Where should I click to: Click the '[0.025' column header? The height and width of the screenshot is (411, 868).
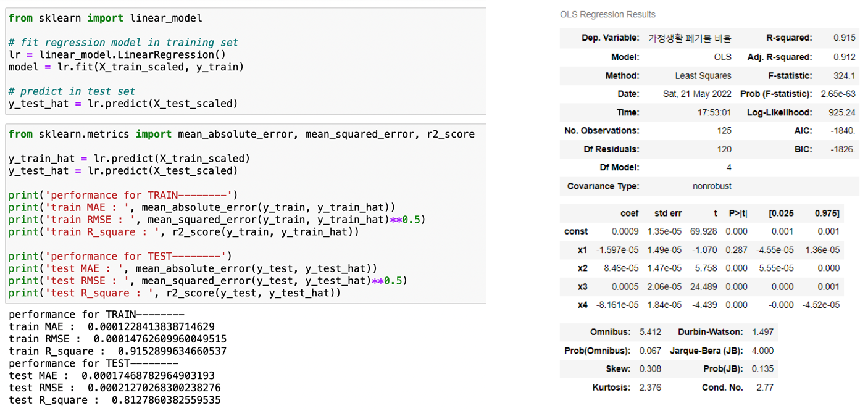pos(781,213)
